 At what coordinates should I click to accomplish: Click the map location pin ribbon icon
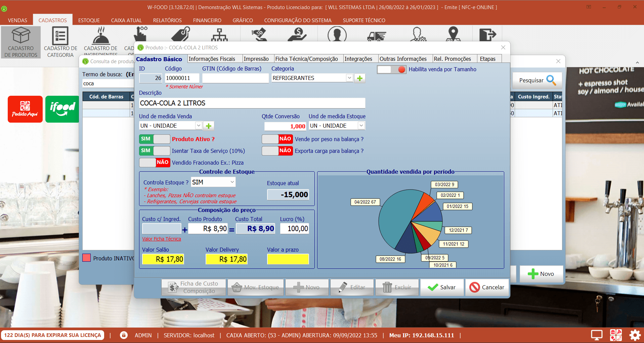point(453,34)
